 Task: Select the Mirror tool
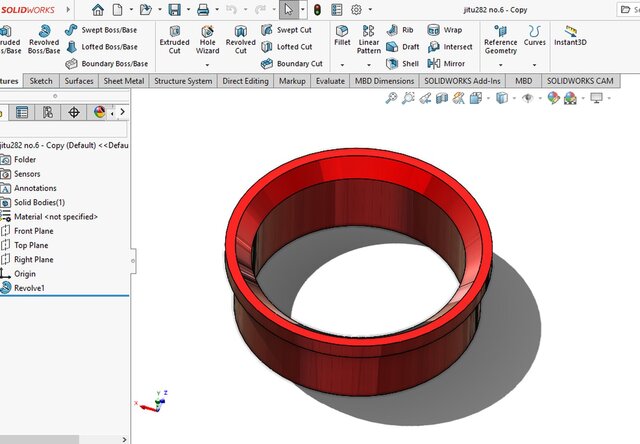(x=446, y=64)
